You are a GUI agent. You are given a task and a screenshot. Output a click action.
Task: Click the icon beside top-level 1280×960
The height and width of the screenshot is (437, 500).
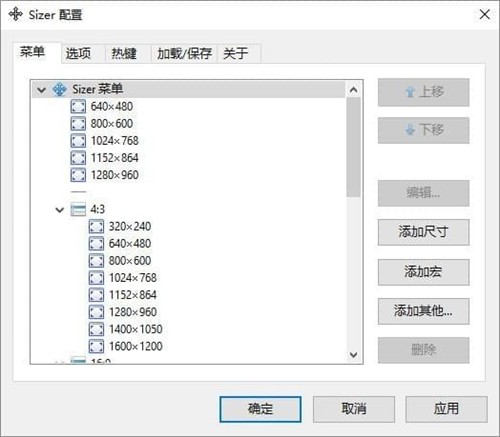click(78, 175)
